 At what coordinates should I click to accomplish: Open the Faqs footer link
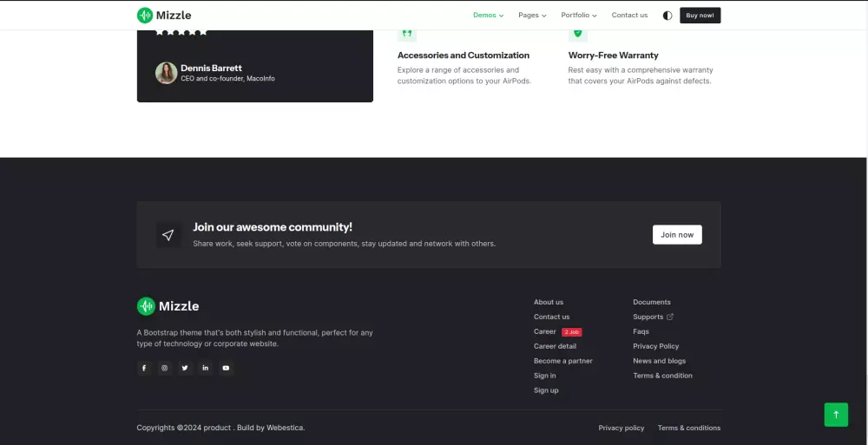coord(641,331)
